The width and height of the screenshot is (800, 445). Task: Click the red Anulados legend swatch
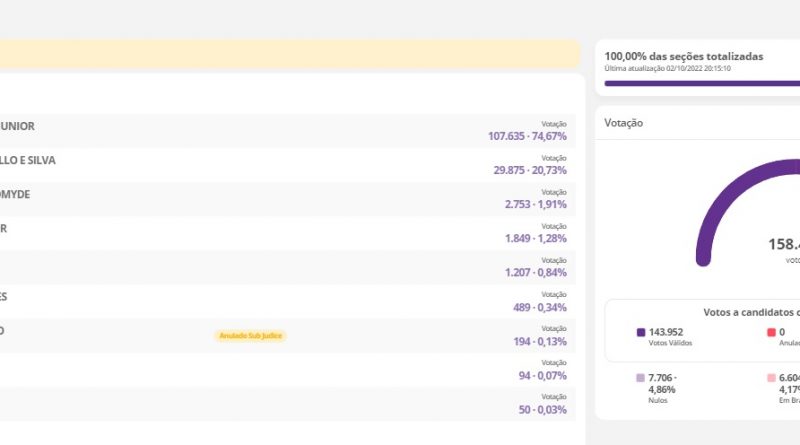pos(771,332)
